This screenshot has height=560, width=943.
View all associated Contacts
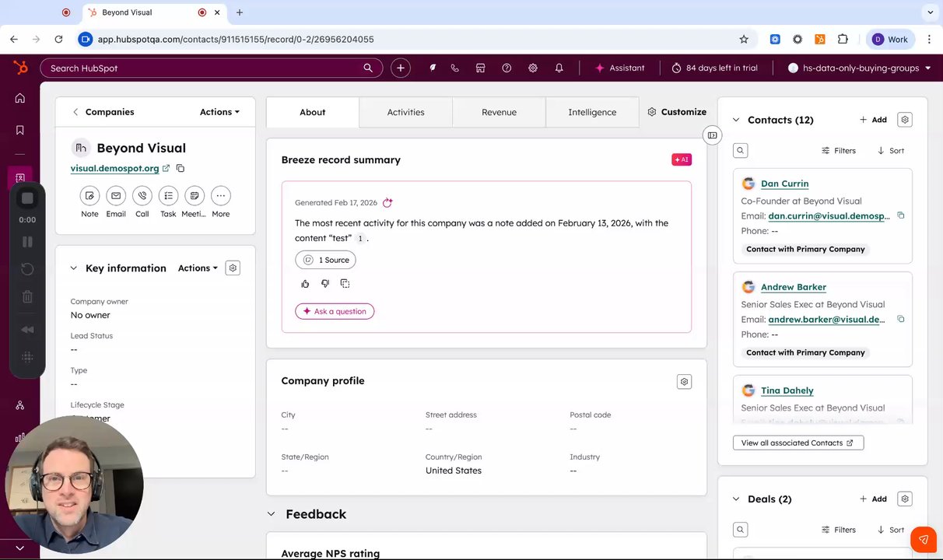[798, 443]
